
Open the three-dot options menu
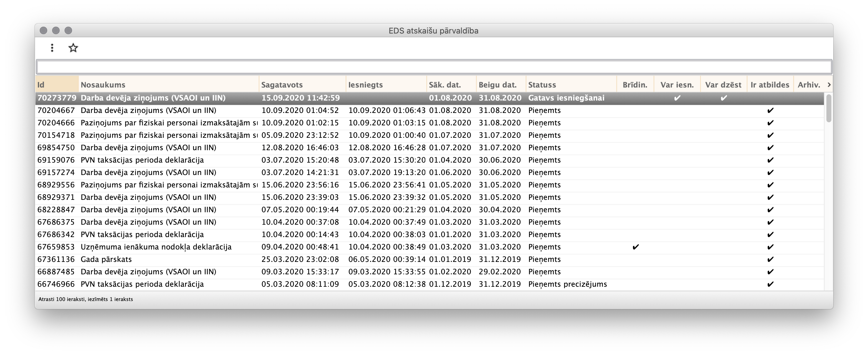52,47
